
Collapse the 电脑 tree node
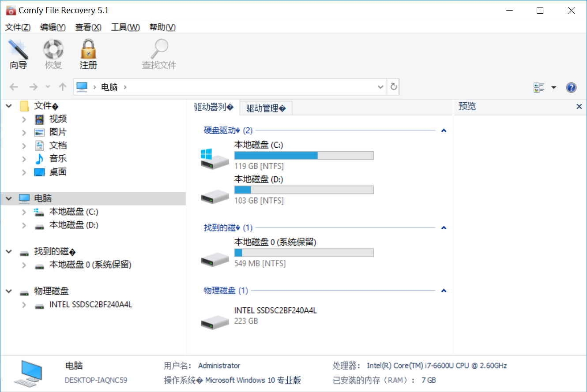[9, 199]
